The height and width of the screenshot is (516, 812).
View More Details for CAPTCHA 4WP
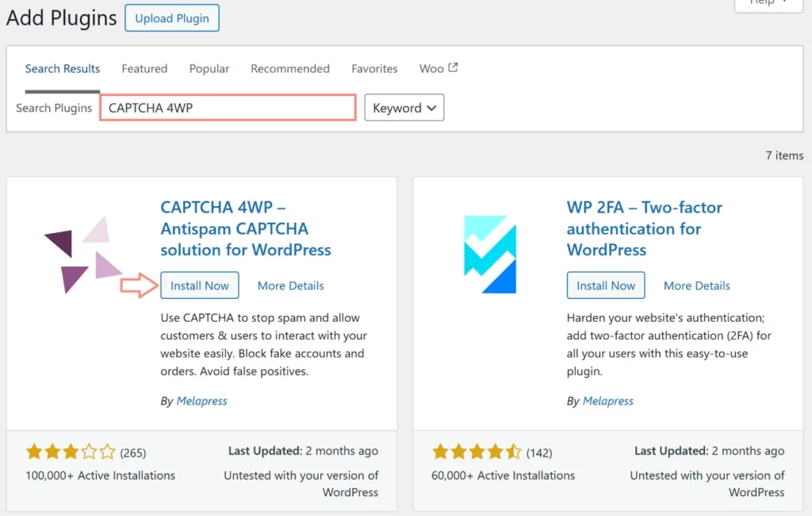(290, 285)
